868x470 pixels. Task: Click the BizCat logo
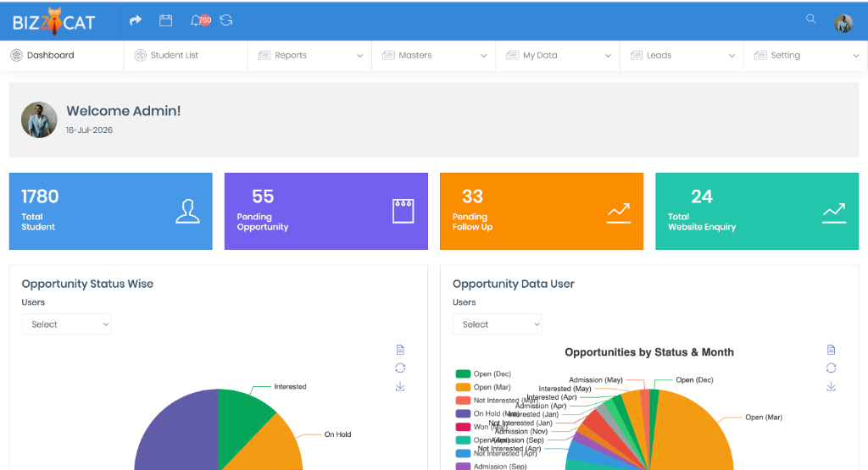pyautogui.click(x=53, y=21)
